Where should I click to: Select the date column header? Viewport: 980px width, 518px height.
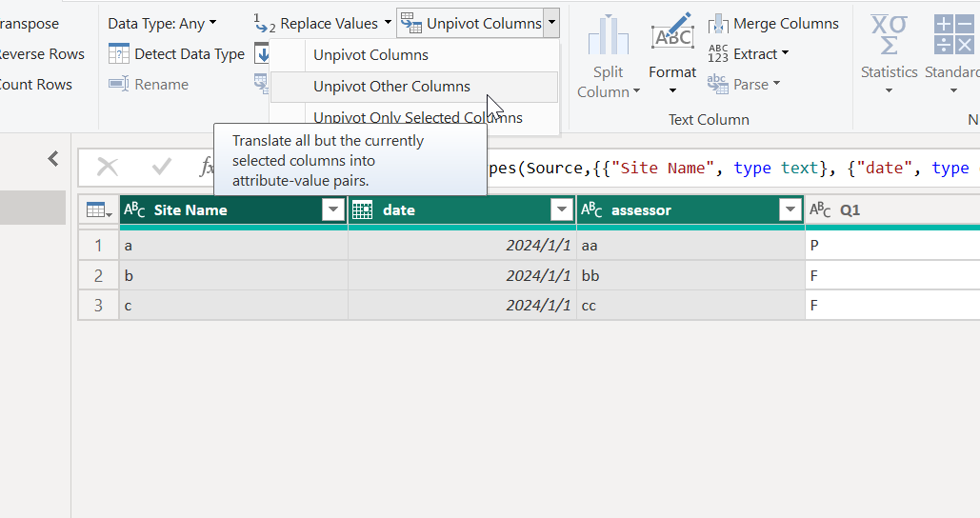[x=463, y=210]
